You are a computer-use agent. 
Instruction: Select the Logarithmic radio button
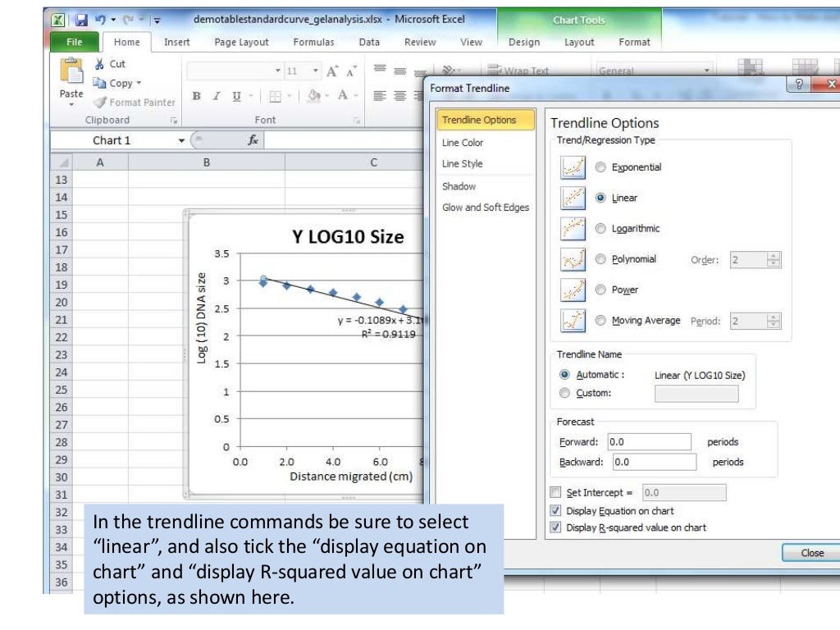click(600, 229)
